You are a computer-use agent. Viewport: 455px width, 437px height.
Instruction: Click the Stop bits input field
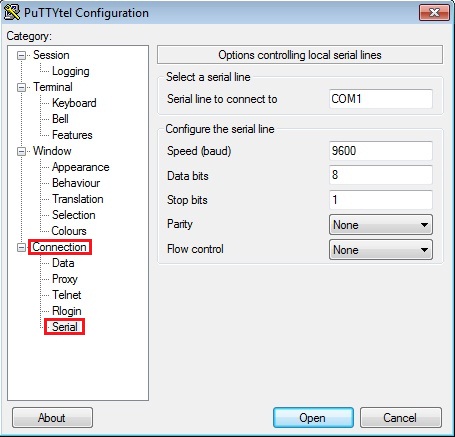[381, 200]
